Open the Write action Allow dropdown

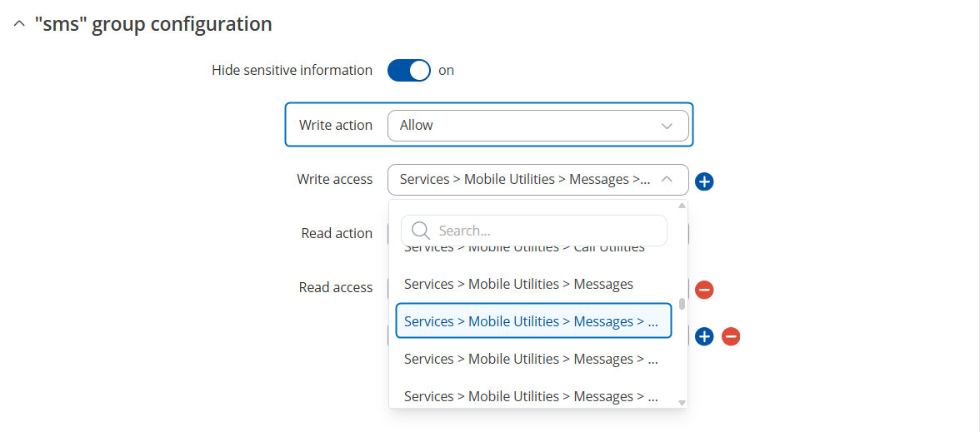pos(538,126)
